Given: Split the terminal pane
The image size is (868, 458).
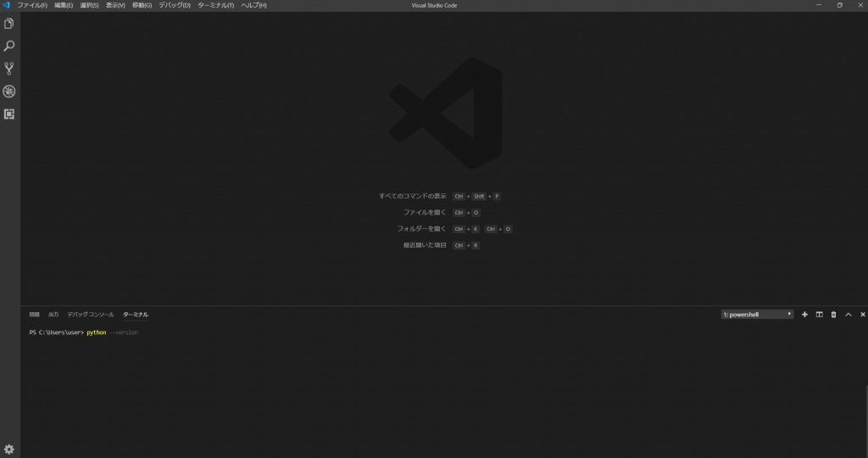Looking at the screenshot, I should click(820, 315).
